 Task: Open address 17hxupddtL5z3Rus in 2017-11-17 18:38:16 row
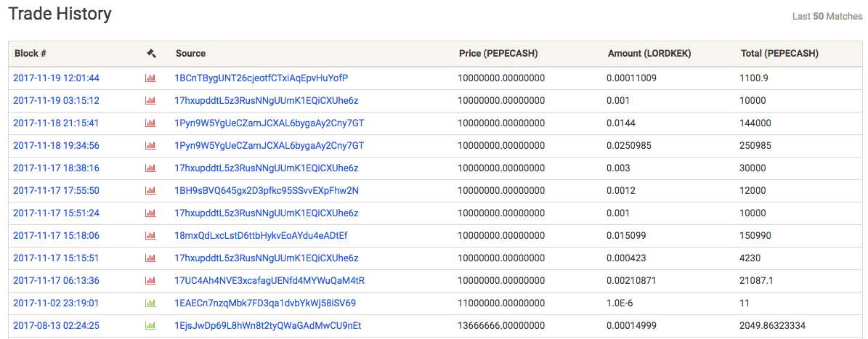coord(267,168)
